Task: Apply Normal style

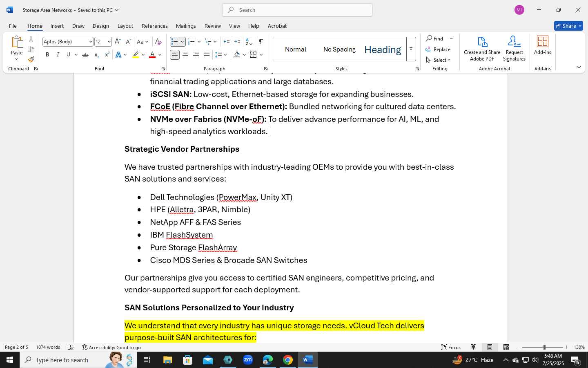Action: [296, 49]
